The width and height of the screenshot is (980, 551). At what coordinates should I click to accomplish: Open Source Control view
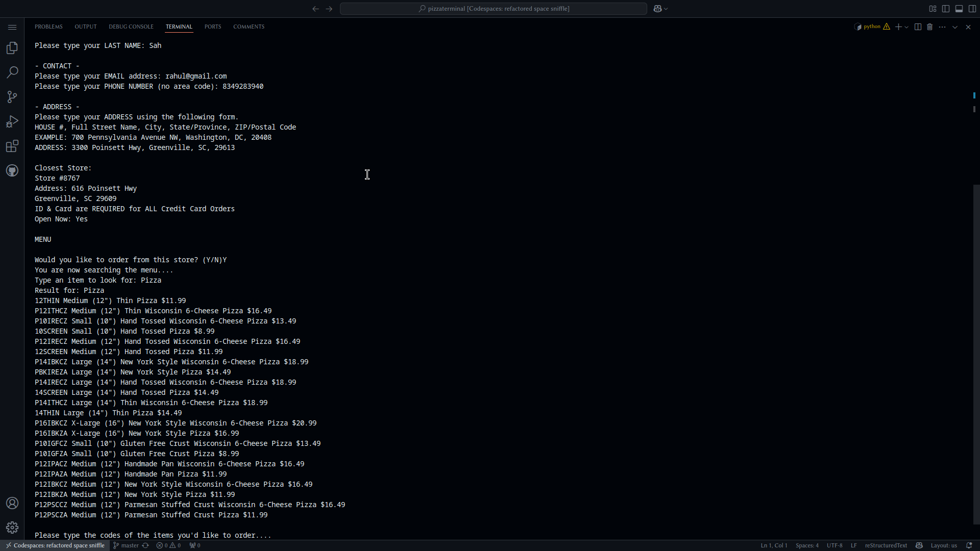click(x=12, y=97)
